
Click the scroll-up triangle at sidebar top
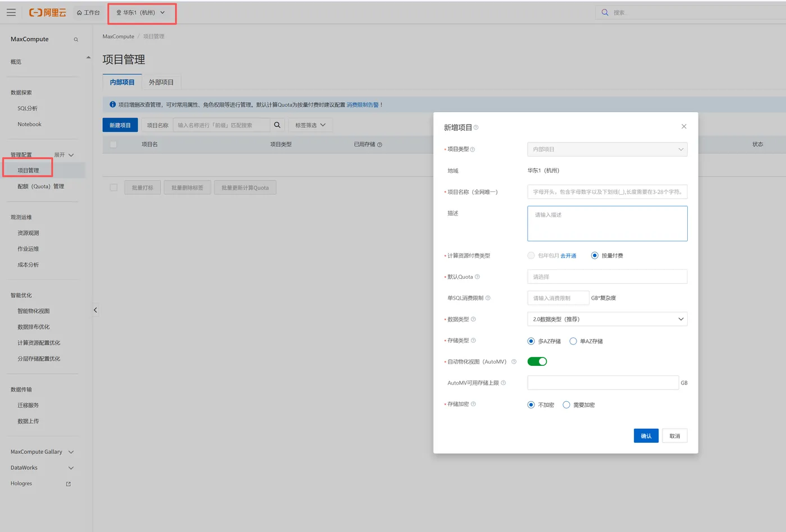coord(88,57)
